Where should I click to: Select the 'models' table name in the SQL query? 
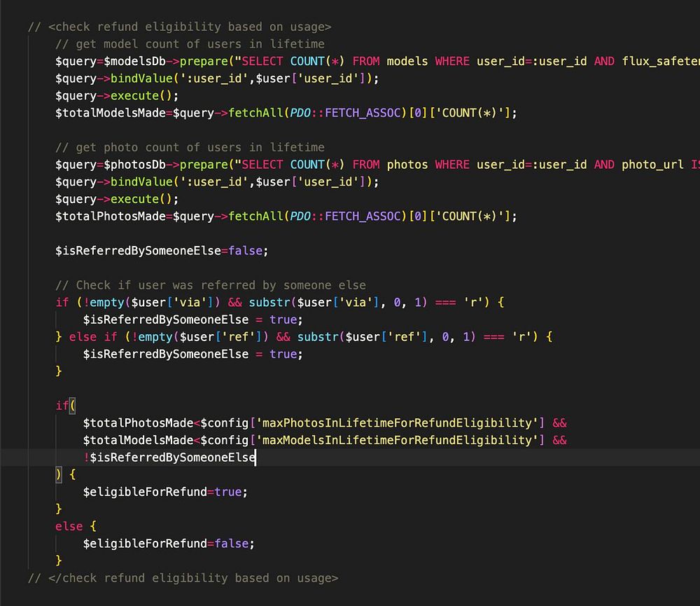coord(407,61)
